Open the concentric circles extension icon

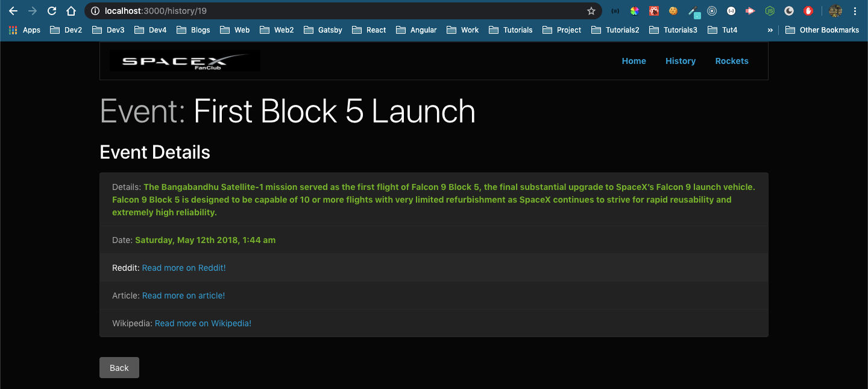[712, 11]
